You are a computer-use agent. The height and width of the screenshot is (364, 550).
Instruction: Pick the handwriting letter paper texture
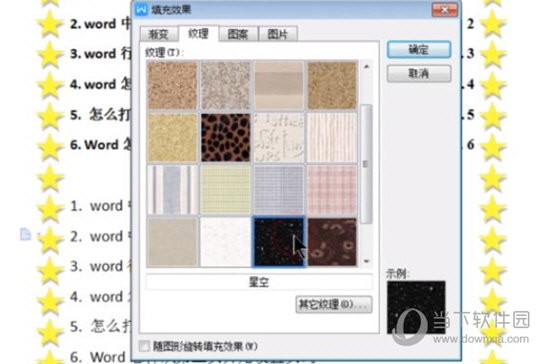(279, 137)
